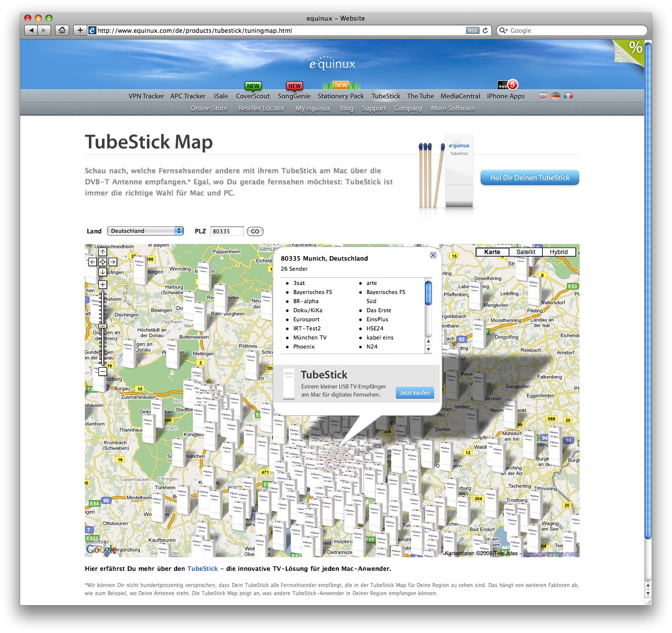This screenshot has width=672, height=633.
Task: Open the Land country dropdown
Action: 145,231
